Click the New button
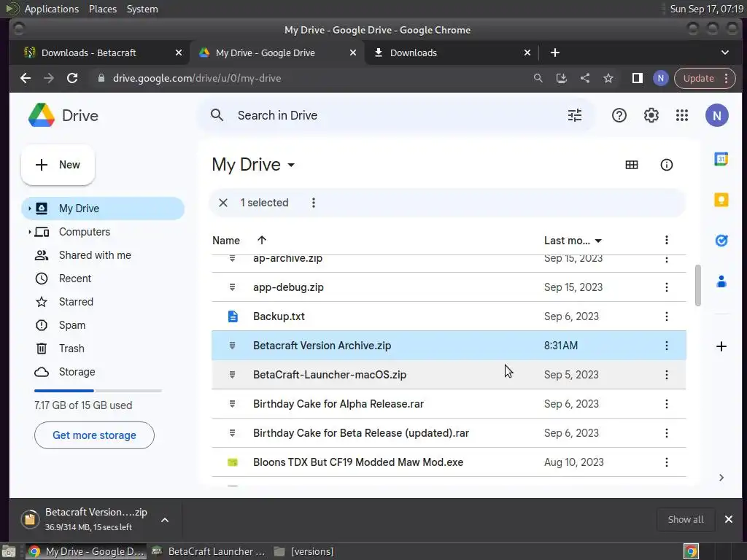The height and width of the screenshot is (560, 747). pyautogui.click(x=58, y=165)
